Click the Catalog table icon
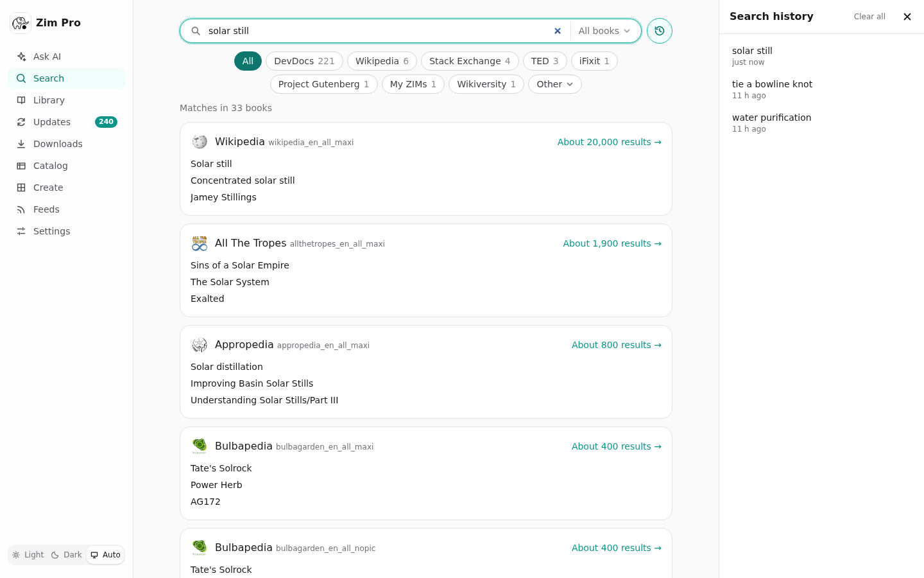Image resolution: width=924 pixels, height=578 pixels. [x=21, y=166]
